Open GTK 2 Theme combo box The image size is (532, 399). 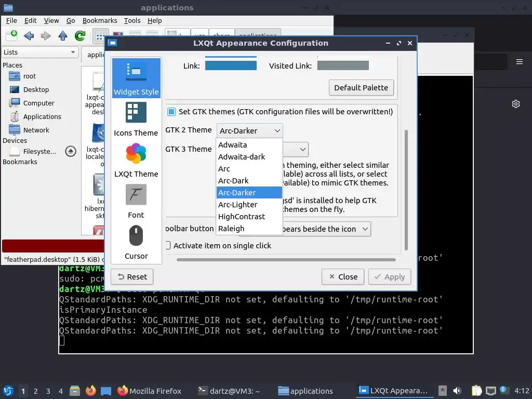pos(249,130)
